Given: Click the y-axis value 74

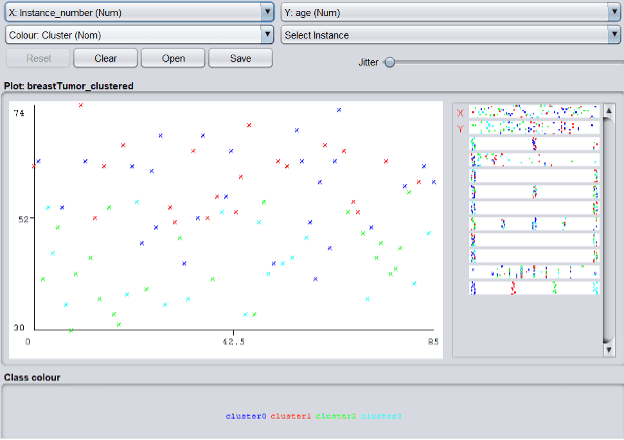Looking at the screenshot, I should pos(19,113).
